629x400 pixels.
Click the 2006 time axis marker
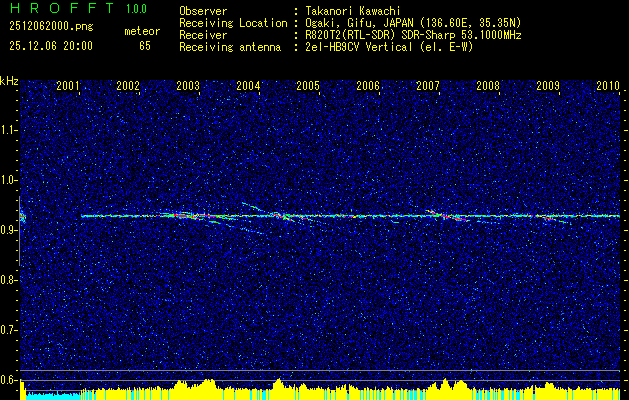368,85
